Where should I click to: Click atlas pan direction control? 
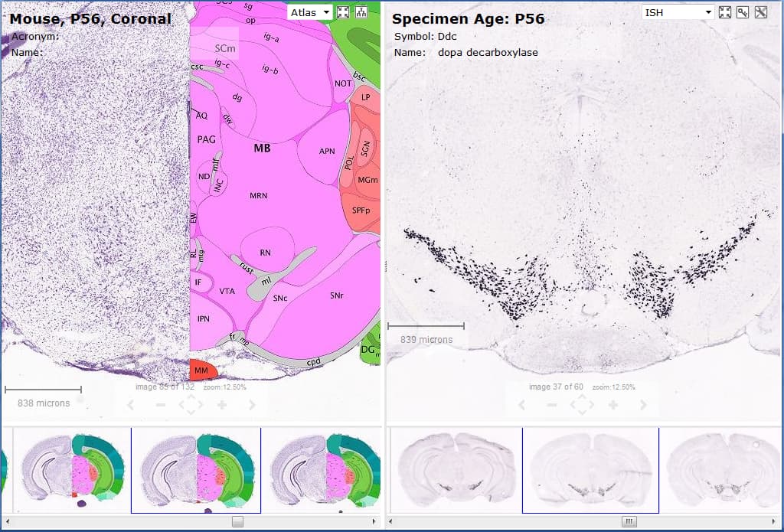pyautogui.click(x=191, y=404)
